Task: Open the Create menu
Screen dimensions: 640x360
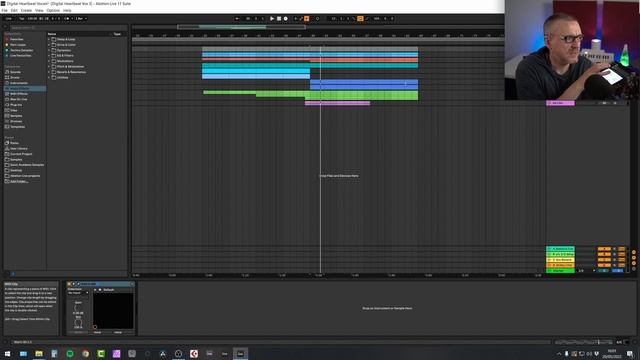Action: tap(26, 10)
